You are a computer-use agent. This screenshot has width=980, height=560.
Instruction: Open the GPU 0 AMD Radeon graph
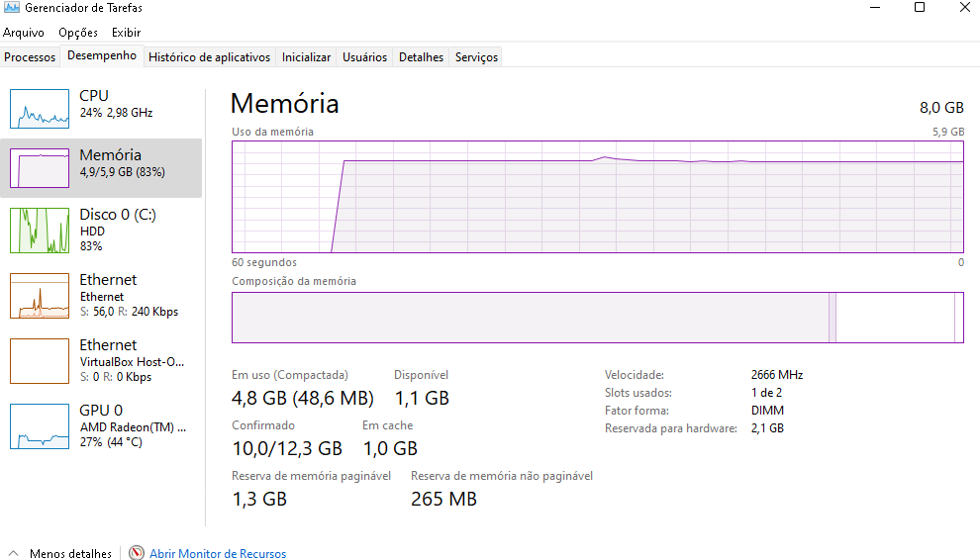(40, 426)
